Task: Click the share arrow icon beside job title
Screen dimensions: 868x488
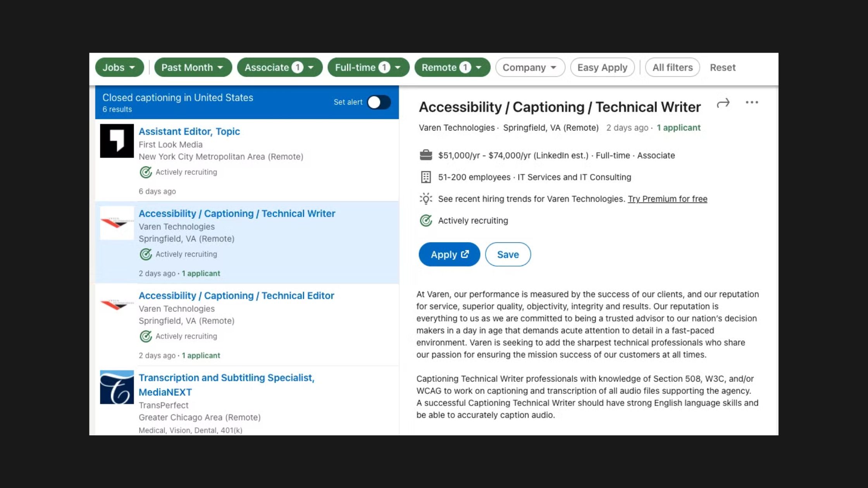Action: coord(723,103)
